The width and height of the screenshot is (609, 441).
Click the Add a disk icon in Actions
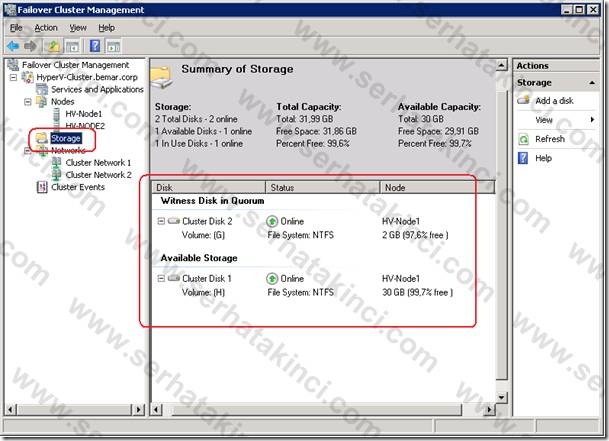[x=524, y=101]
